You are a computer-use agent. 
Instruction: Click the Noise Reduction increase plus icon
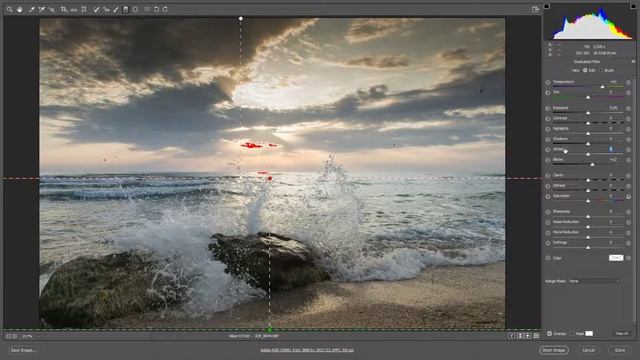629,222
